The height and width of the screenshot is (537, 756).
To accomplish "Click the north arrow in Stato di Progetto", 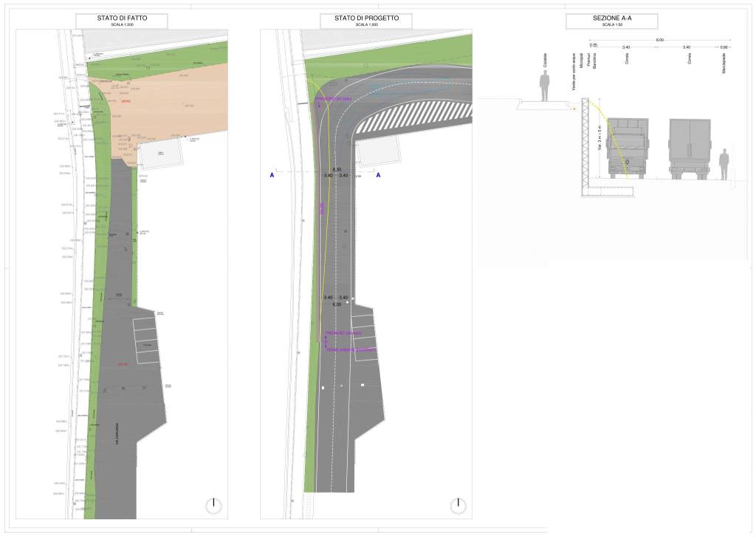I will tap(458, 506).
